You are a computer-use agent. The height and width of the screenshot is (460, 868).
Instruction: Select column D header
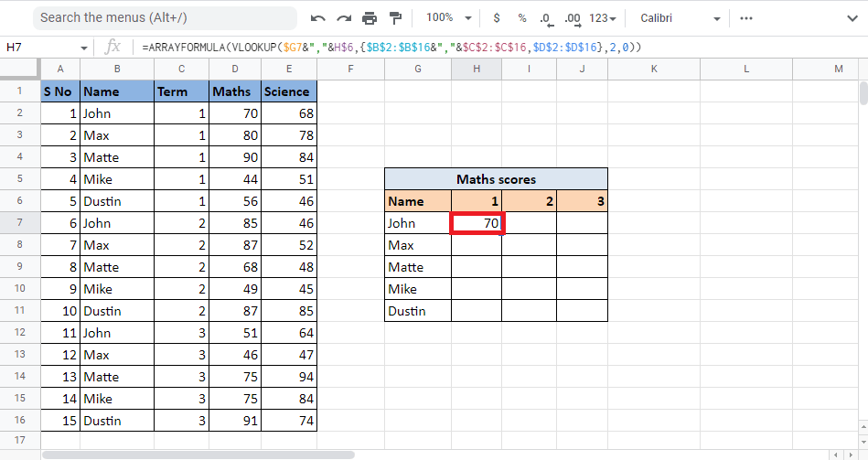click(x=234, y=69)
